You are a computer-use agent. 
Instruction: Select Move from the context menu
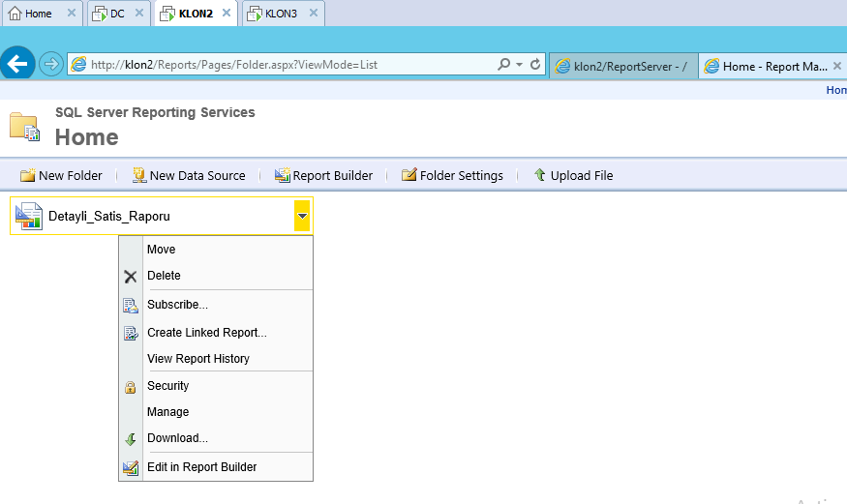(x=161, y=250)
